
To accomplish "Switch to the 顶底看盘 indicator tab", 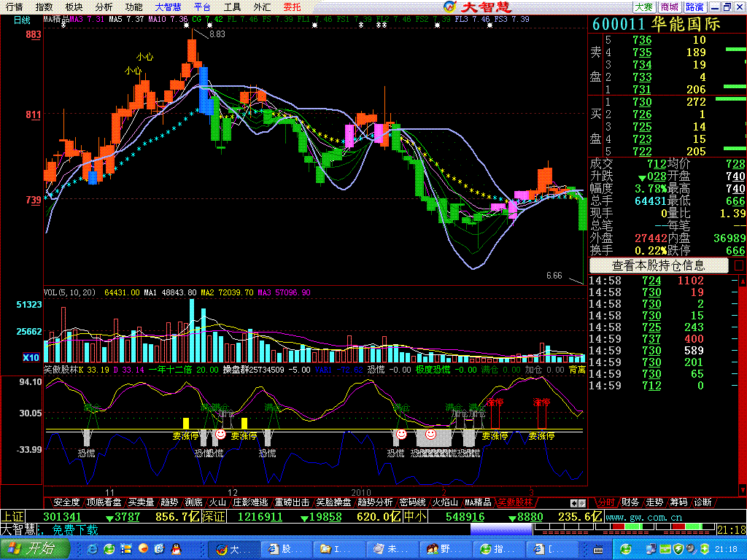I will [104, 502].
